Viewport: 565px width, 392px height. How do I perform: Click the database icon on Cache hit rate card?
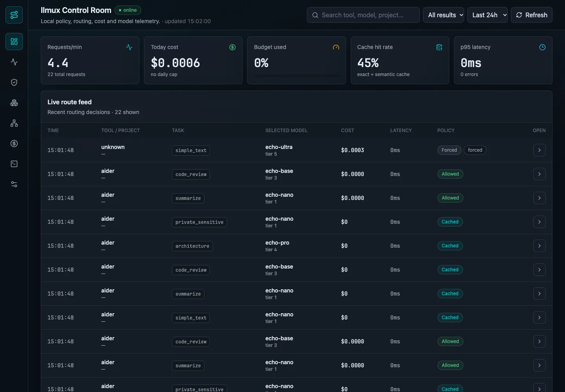coord(439,47)
